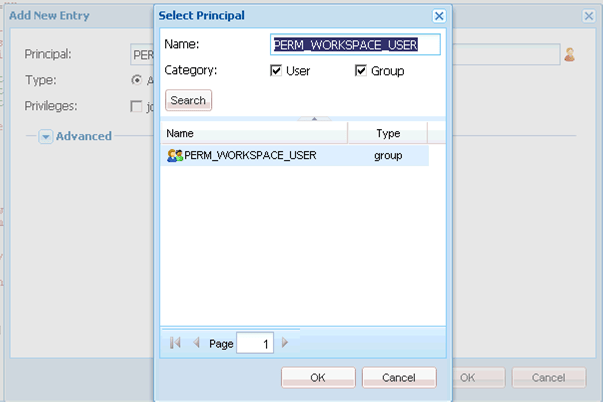The width and height of the screenshot is (603, 402).
Task: Select the Type radio button in Add New Entry
Action: (137, 80)
